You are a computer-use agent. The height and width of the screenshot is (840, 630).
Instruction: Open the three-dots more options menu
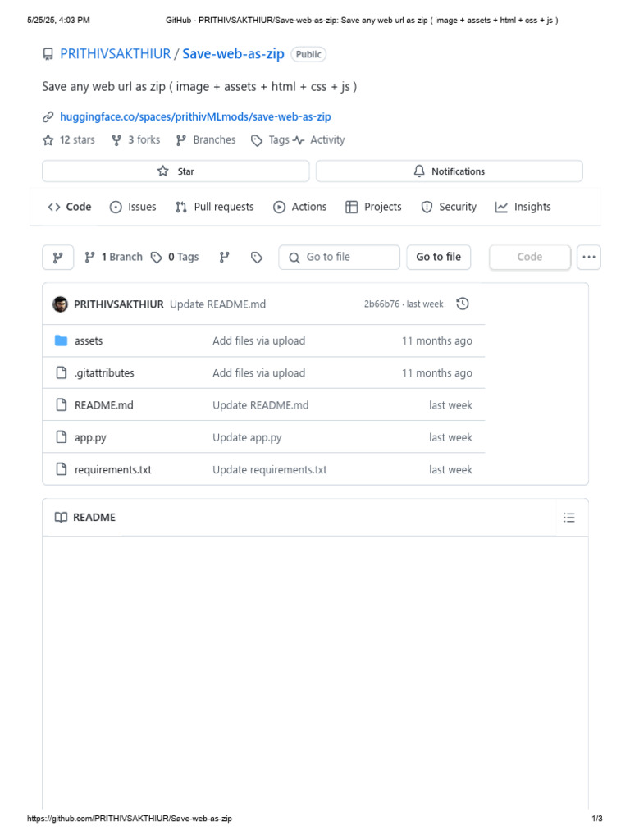(589, 257)
